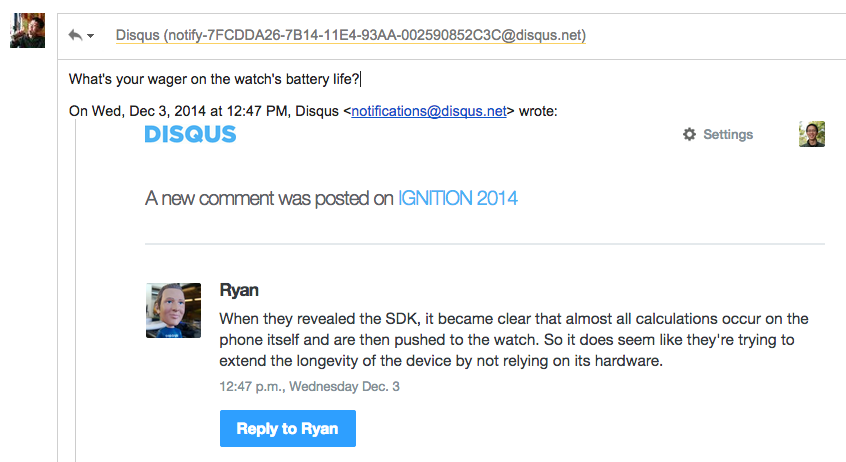Click the commenter name Ryan
Viewport: 846px width, 462px height.
(239, 291)
